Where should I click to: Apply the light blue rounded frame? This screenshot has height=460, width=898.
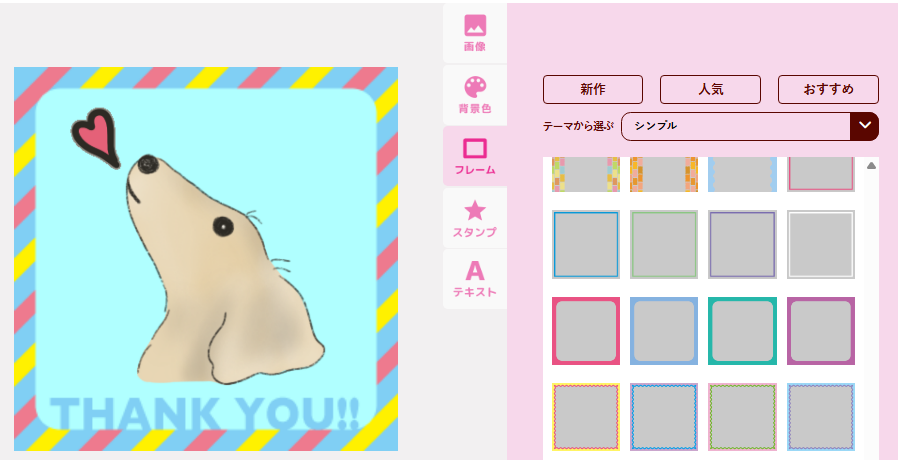pos(664,331)
